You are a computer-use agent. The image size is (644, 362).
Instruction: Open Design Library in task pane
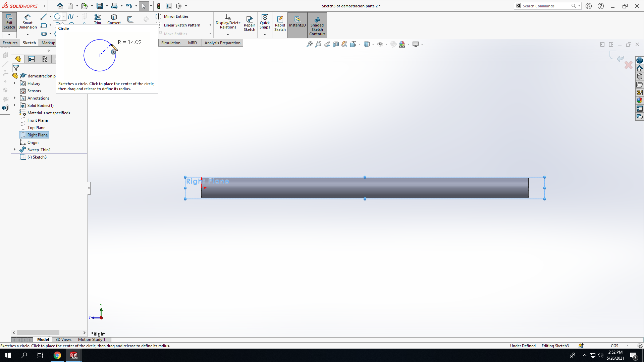(x=640, y=76)
